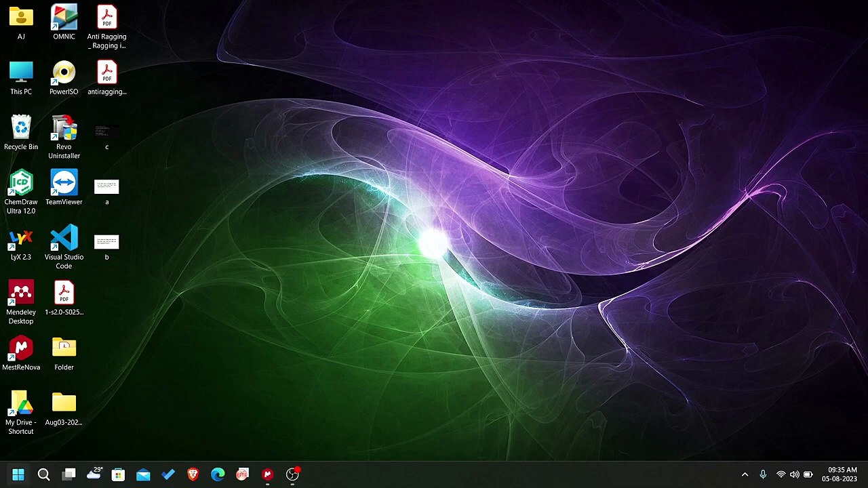868x488 pixels.
Task: Select the LyX 2.3 shortcut icon
Action: click(x=21, y=239)
